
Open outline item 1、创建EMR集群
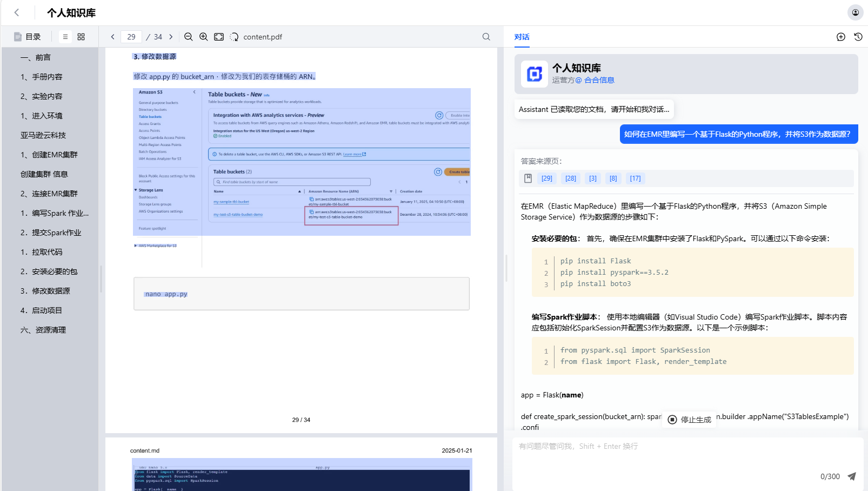49,155
